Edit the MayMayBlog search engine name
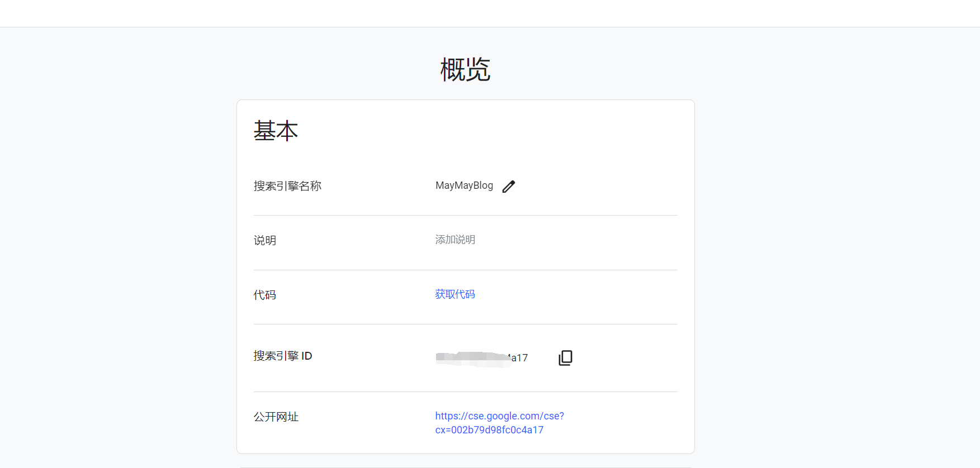Viewport: 980px width, 468px height. click(x=508, y=187)
